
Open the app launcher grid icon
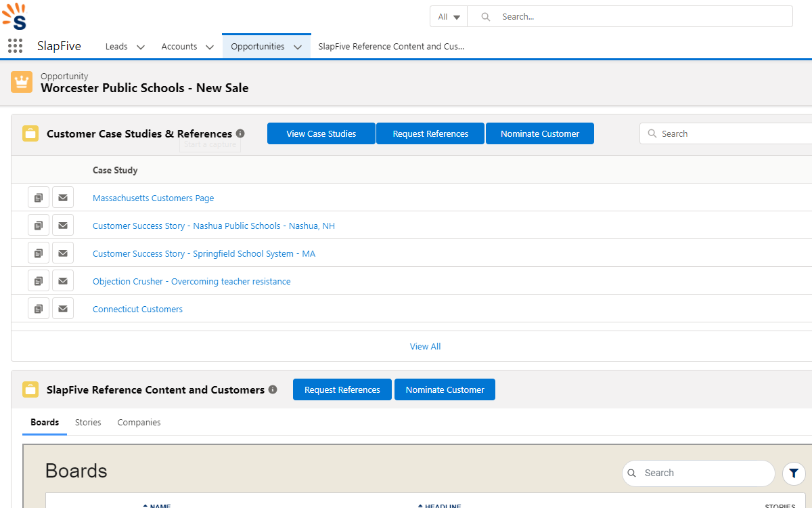click(15, 46)
